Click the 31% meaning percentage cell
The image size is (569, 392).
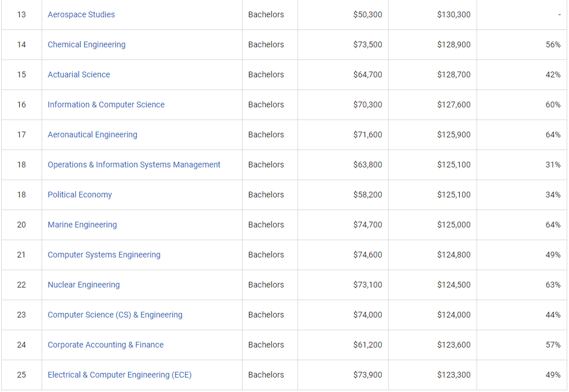[553, 165]
